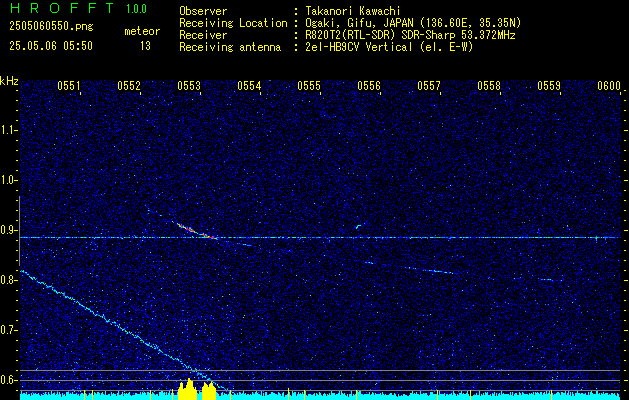This screenshot has width=629, height=400.
Task: Click time axis label 0553
Action: pyautogui.click(x=189, y=85)
